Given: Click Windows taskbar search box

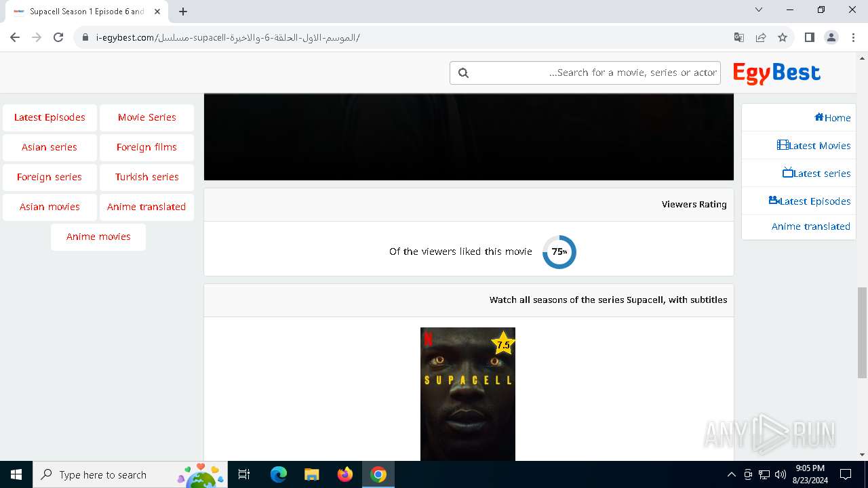Looking at the screenshot, I should 129,474.
